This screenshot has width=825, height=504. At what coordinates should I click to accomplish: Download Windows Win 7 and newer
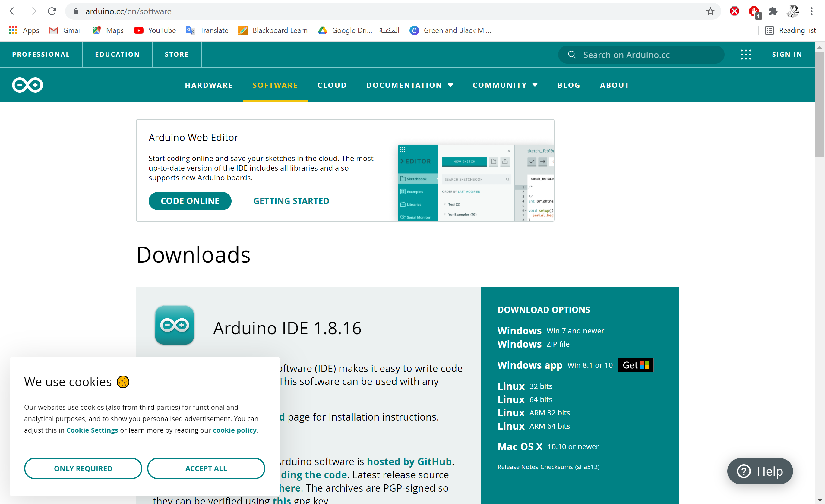tap(551, 331)
